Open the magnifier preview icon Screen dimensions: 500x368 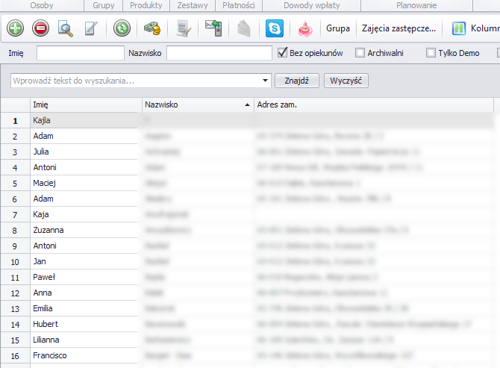pyautogui.click(x=65, y=28)
